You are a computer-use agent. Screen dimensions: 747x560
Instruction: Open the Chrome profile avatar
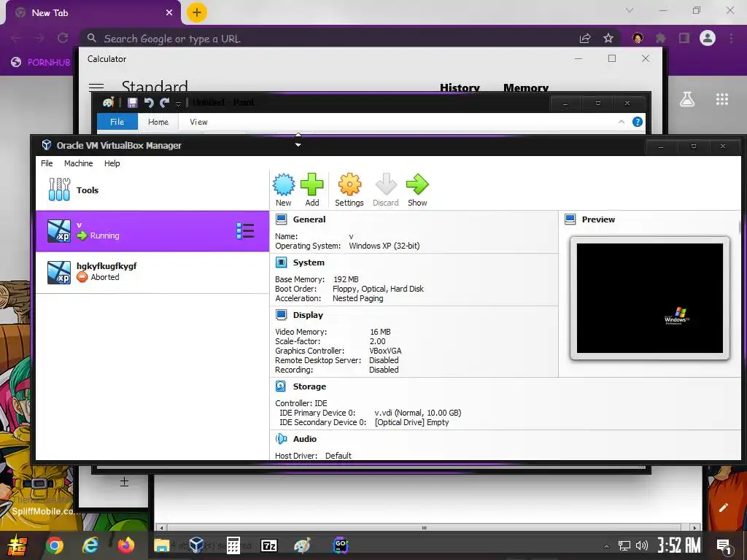[x=708, y=38]
